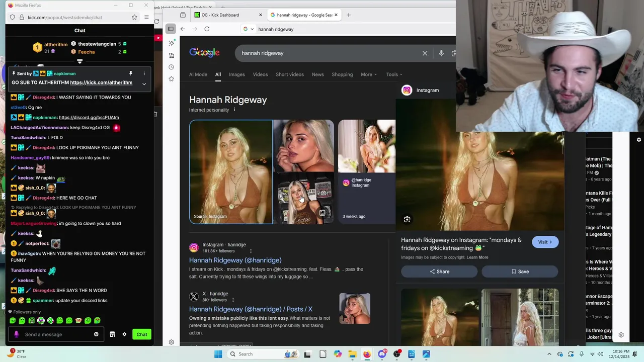Open image viewer icon on third thumbnail
This screenshot has width=644, height=362.
click(x=322, y=213)
